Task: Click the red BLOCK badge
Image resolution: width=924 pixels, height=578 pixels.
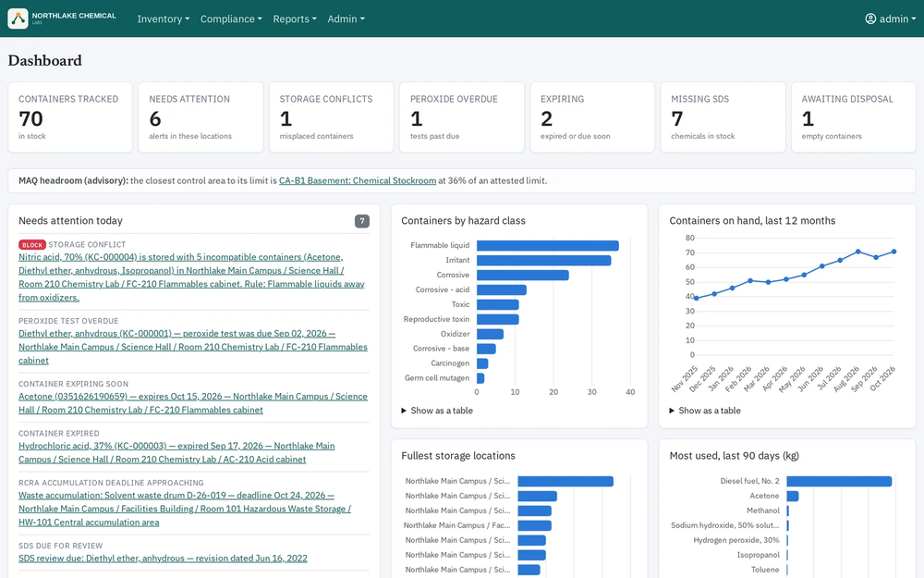Action: (32, 245)
